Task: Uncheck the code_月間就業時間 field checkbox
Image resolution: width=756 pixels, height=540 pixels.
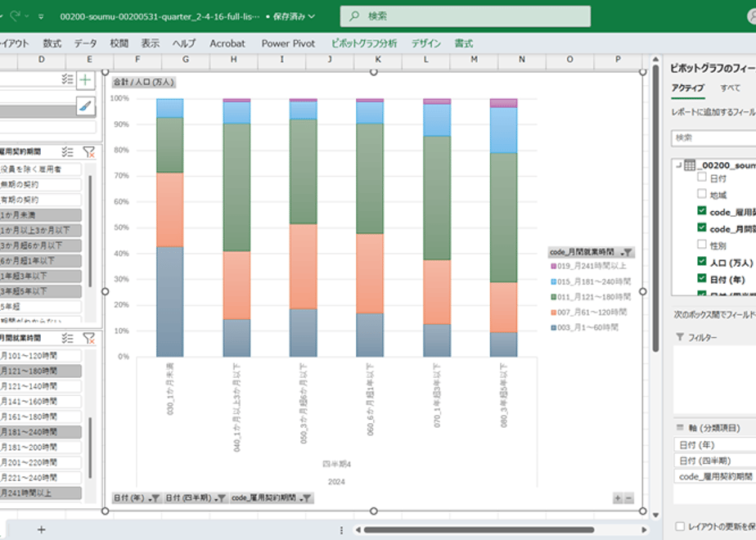Action: pos(702,227)
